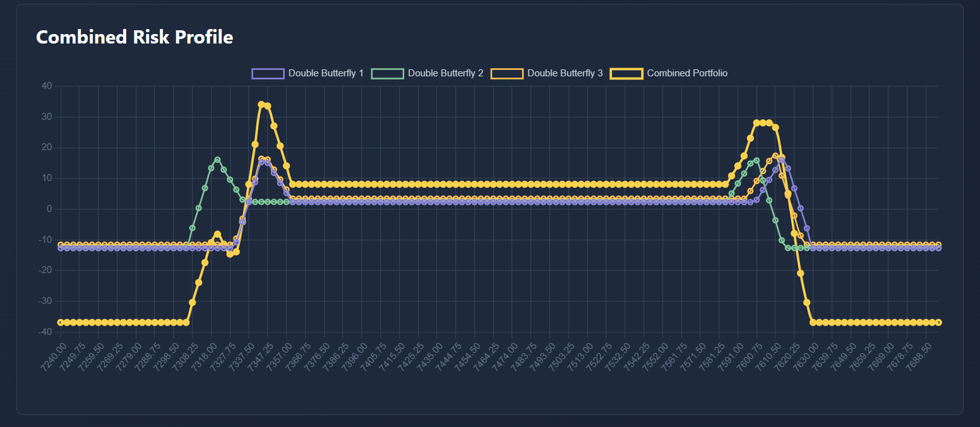This screenshot has width=980, height=427.
Task: Toggle Combined Portfolio yellow legend swatch
Action: [x=626, y=73]
